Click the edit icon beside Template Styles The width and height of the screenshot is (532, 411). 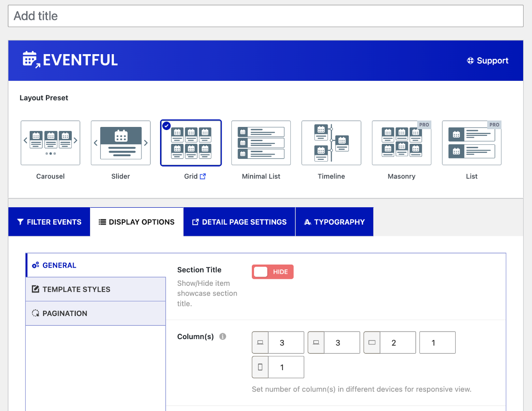pyautogui.click(x=35, y=289)
